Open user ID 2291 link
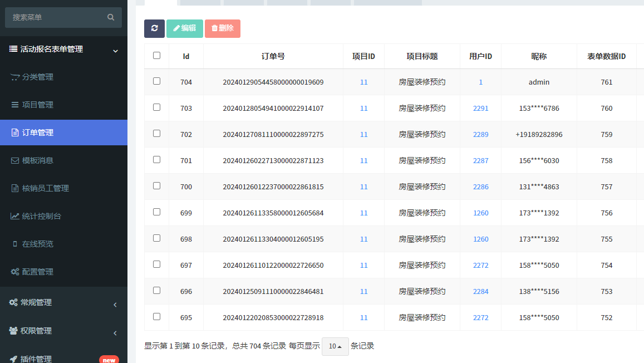Viewport: 644px width, 363px height. (x=480, y=109)
